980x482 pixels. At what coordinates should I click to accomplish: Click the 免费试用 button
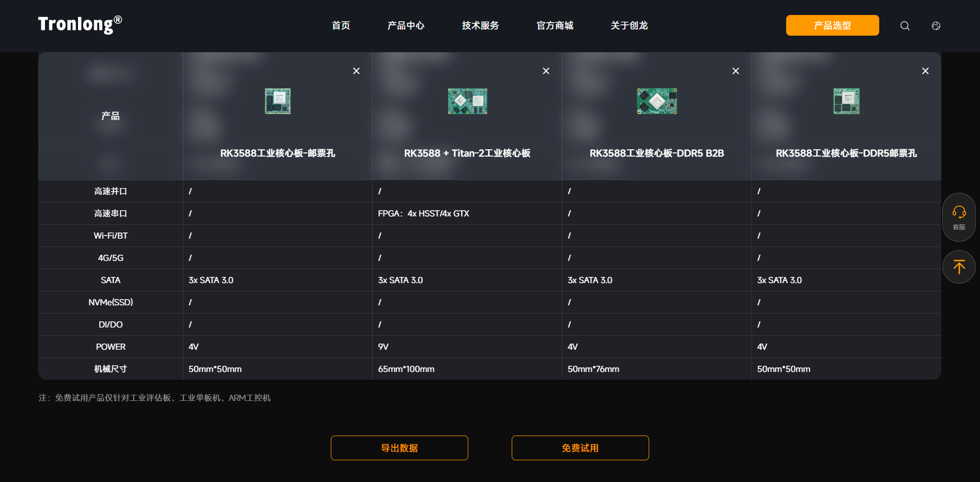pyautogui.click(x=580, y=448)
